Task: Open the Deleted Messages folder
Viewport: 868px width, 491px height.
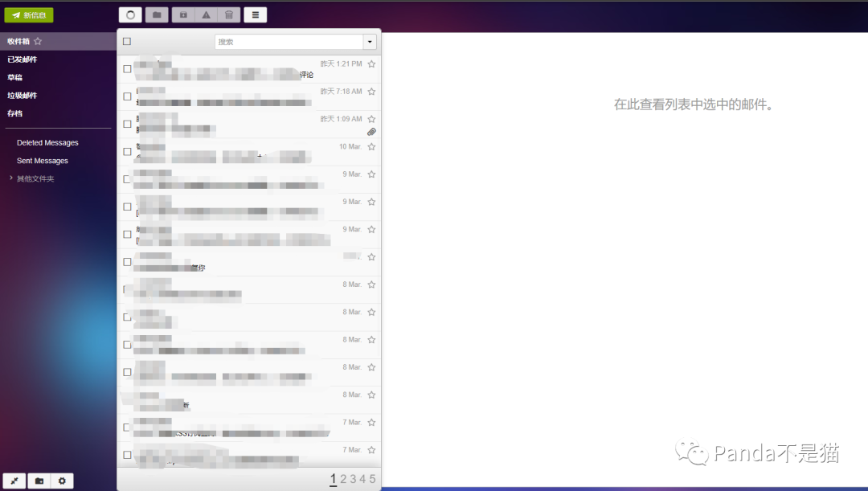Action: pos(46,142)
